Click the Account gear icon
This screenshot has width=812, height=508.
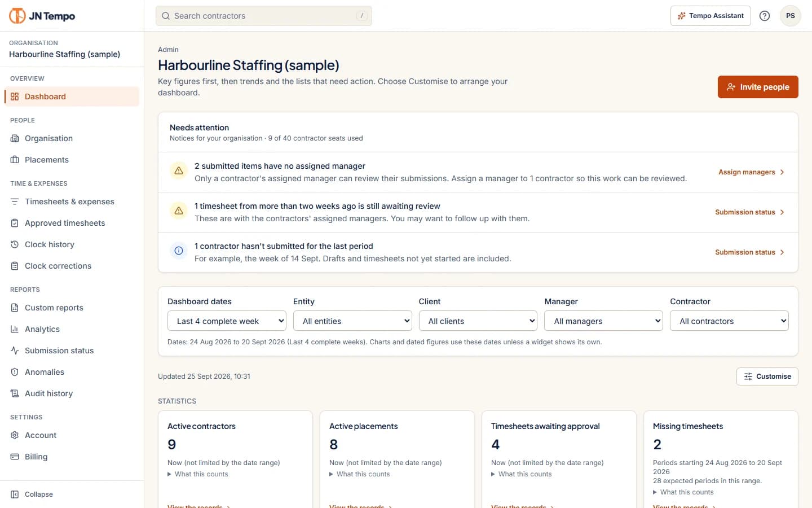(15, 435)
